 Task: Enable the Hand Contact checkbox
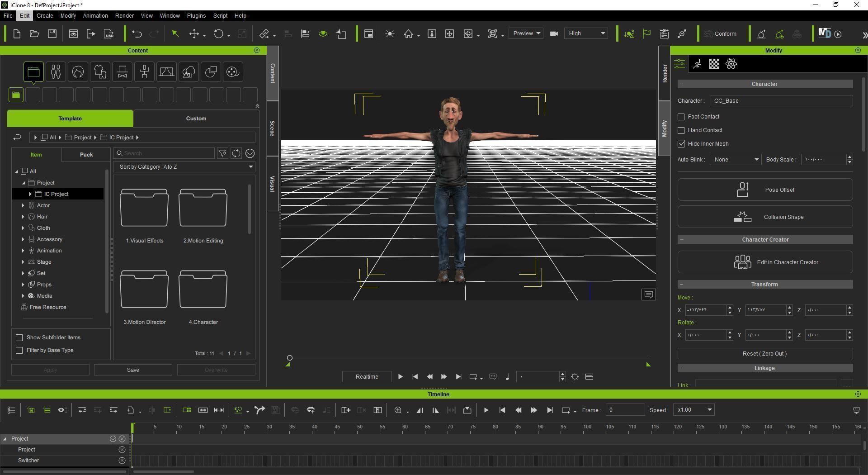coord(681,130)
